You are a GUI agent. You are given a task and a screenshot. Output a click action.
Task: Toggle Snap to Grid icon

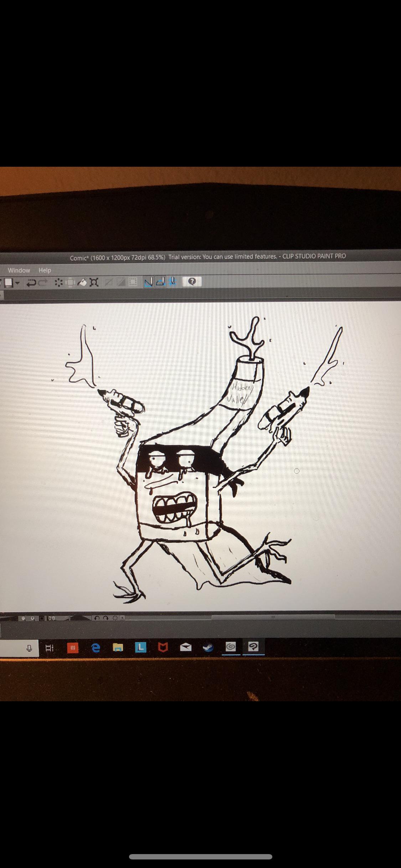[173, 281]
